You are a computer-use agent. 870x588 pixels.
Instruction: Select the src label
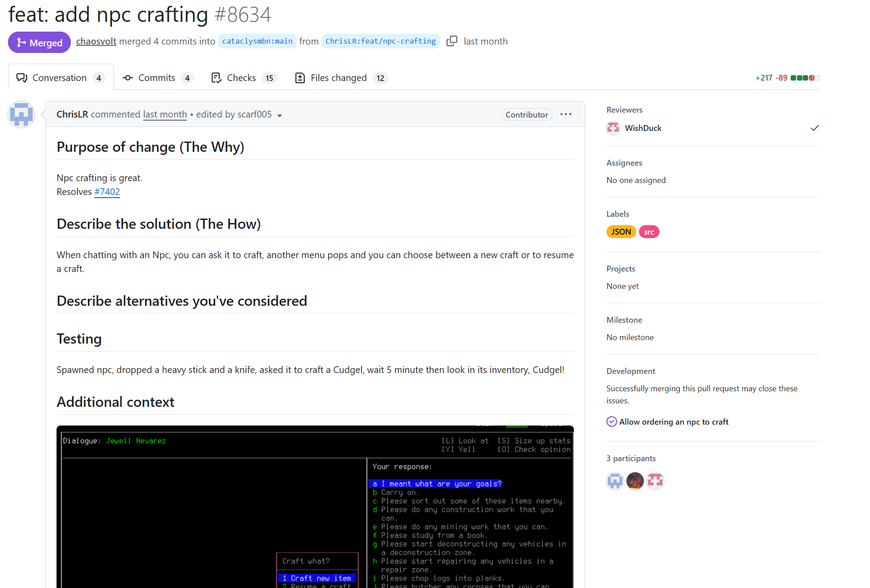click(649, 231)
